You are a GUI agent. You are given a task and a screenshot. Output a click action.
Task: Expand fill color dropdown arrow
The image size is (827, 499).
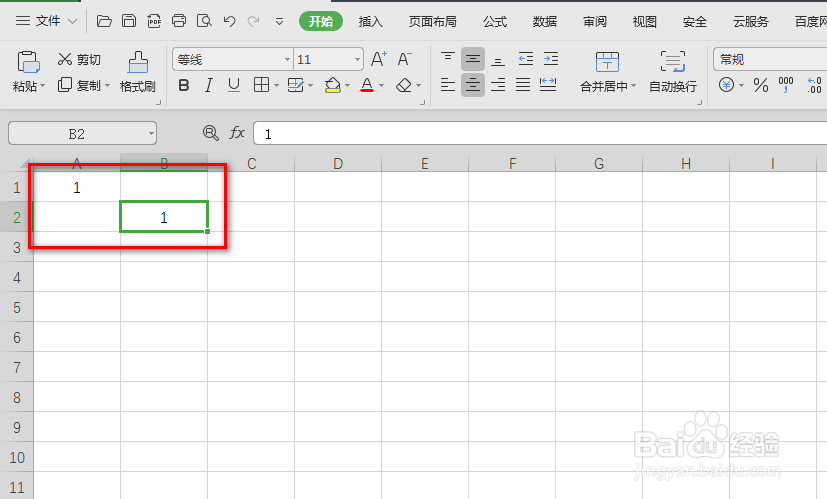pyautogui.click(x=347, y=85)
